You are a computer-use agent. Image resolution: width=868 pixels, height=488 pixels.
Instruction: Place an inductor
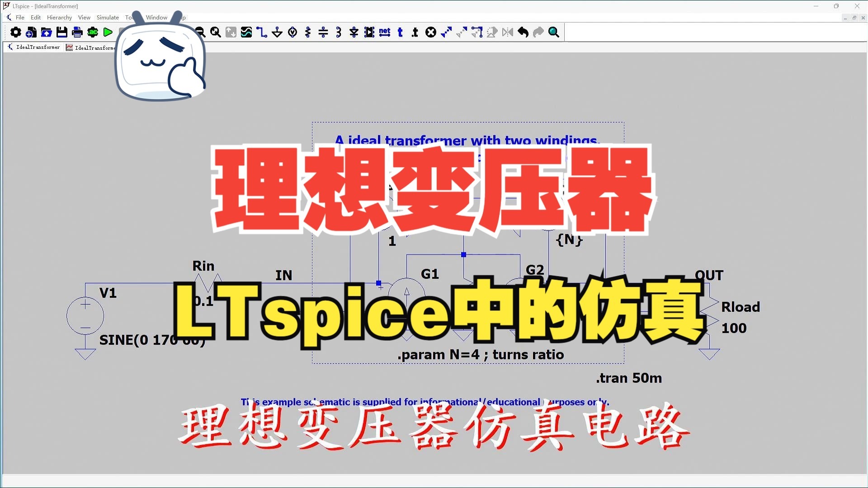click(x=339, y=32)
